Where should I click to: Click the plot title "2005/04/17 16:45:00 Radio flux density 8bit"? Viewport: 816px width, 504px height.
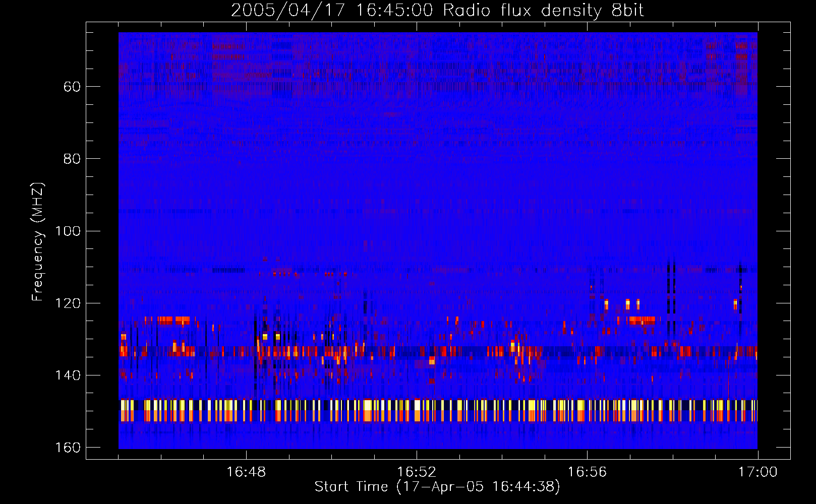437,11
